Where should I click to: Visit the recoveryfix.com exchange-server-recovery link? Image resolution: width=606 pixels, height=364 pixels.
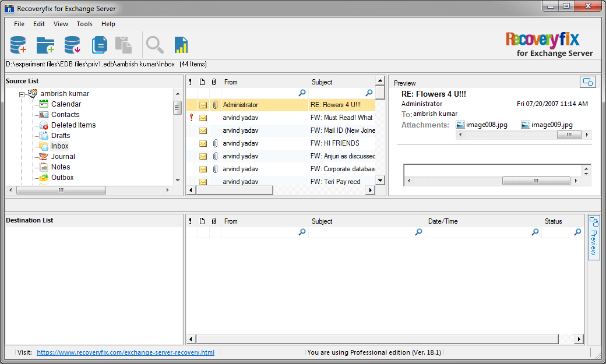(x=126, y=352)
